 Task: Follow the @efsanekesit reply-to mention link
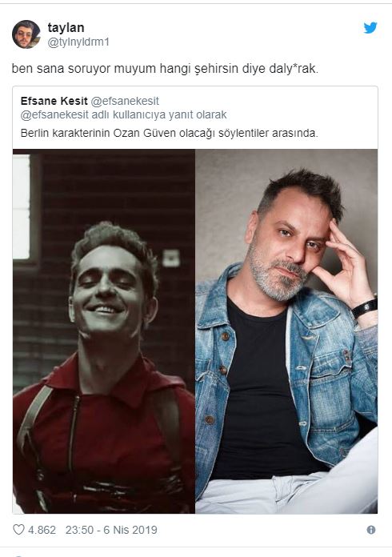pyautogui.click(x=54, y=115)
